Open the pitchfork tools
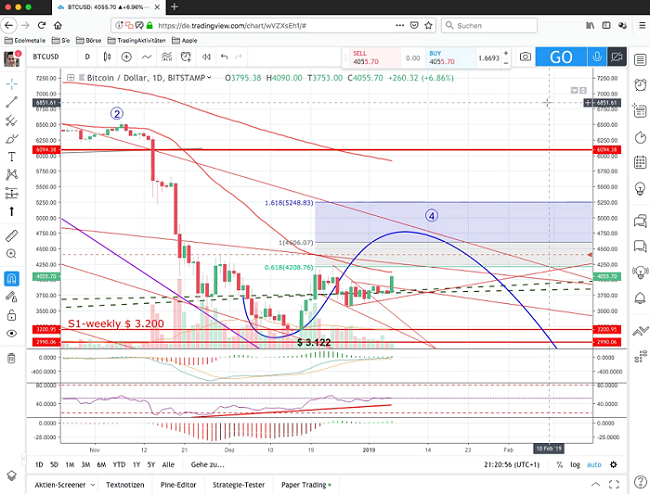 (x=12, y=120)
